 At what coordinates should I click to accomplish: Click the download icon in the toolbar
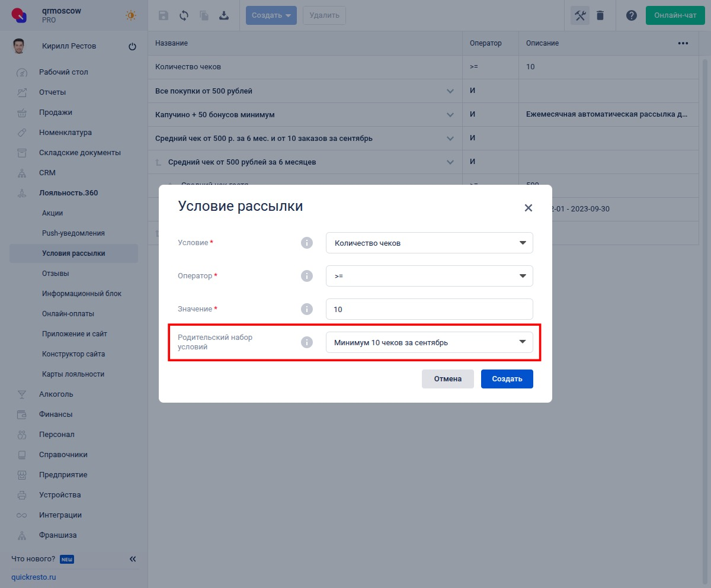224,15
